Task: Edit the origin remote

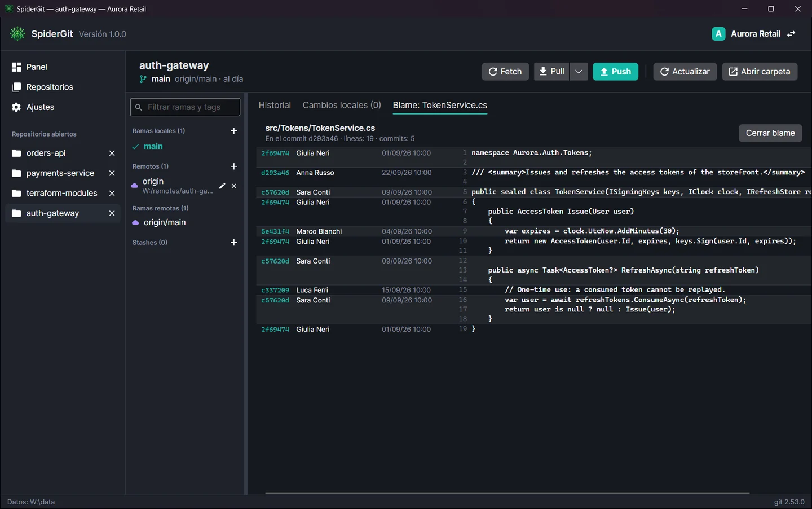Action: [222, 186]
